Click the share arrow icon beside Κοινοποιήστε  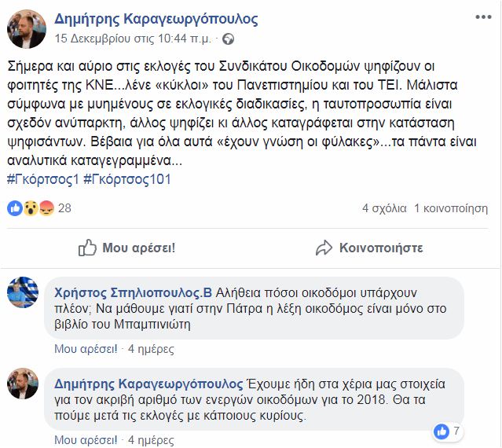pos(324,248)
